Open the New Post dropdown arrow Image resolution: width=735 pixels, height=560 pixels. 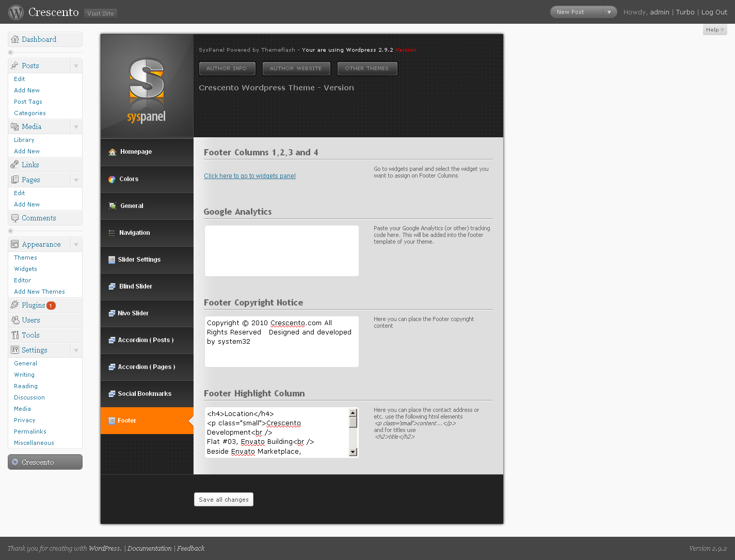point(610,12)
